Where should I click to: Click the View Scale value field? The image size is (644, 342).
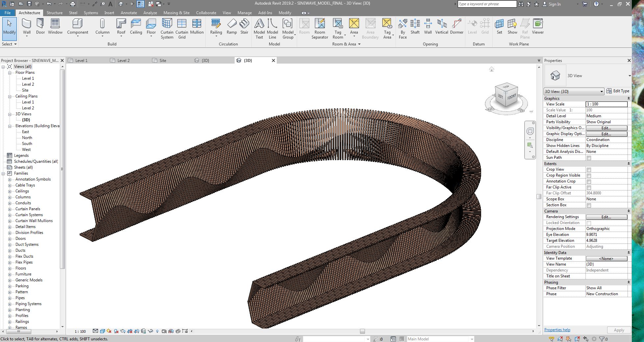pos(606,104)
